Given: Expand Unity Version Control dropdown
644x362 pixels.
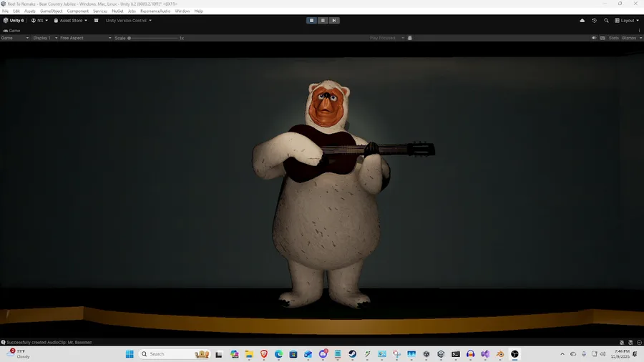Looking at the screenshot, I should 129,21.
